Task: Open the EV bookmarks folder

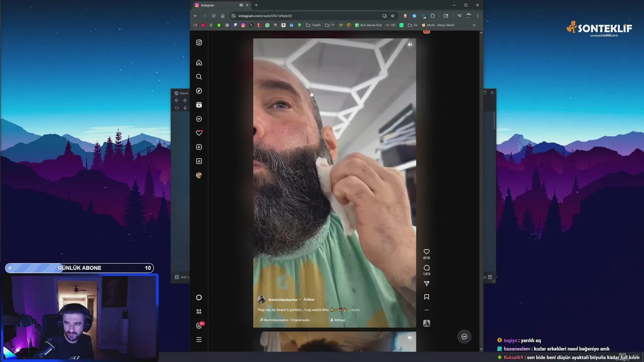Action: pyautogui.click(x=413, y=25)
